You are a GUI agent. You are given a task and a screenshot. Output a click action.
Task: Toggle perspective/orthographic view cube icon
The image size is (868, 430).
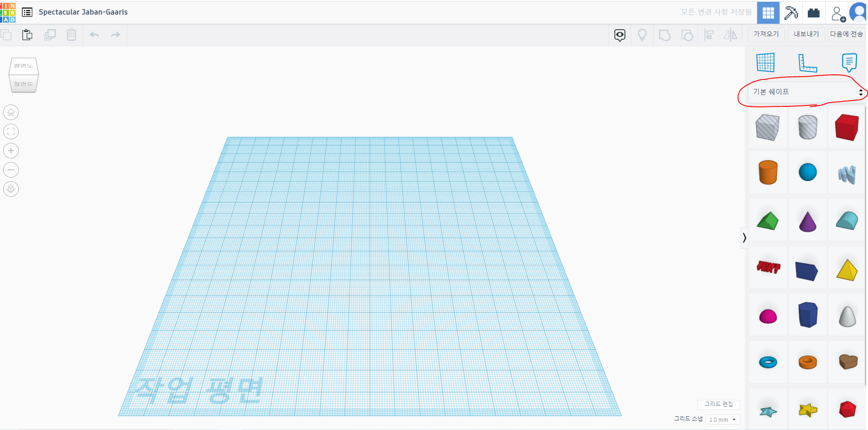pos(11,189)
